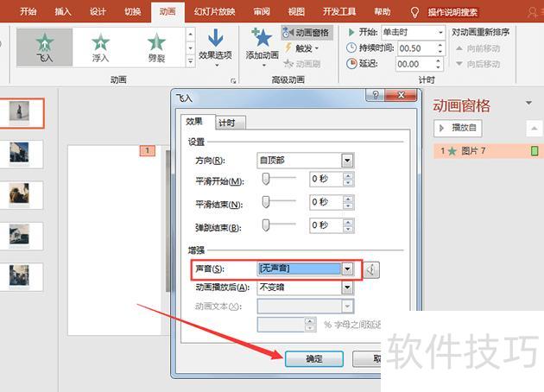
Task: Open the 视图 tab
Action: click(x=296, y=12)
